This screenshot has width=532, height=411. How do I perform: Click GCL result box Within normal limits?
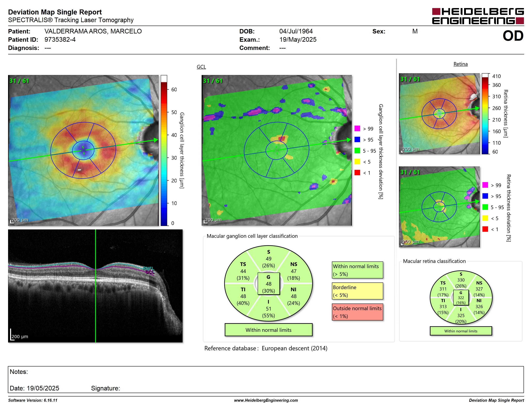click(268, 330)
